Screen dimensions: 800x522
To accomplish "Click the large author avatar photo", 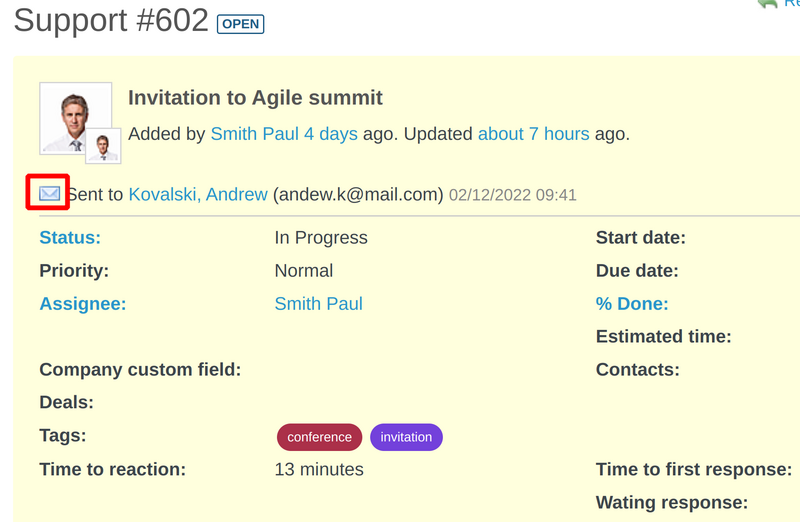I will point(75,117).
